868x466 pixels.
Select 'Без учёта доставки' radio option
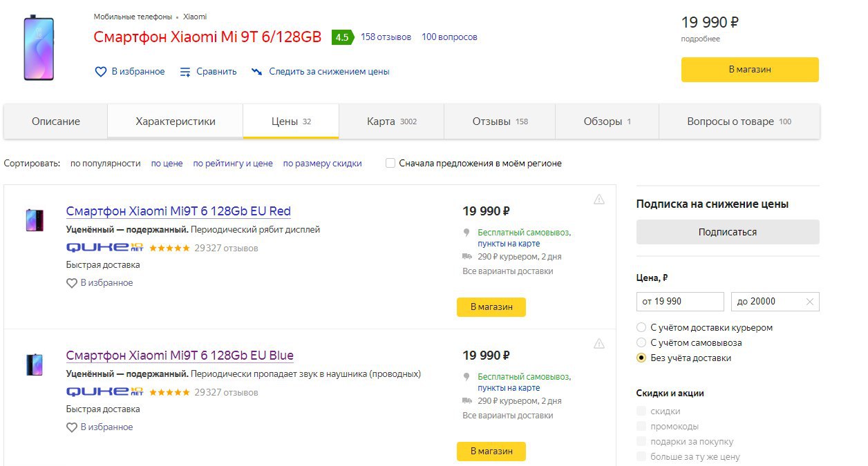point(641,358)
